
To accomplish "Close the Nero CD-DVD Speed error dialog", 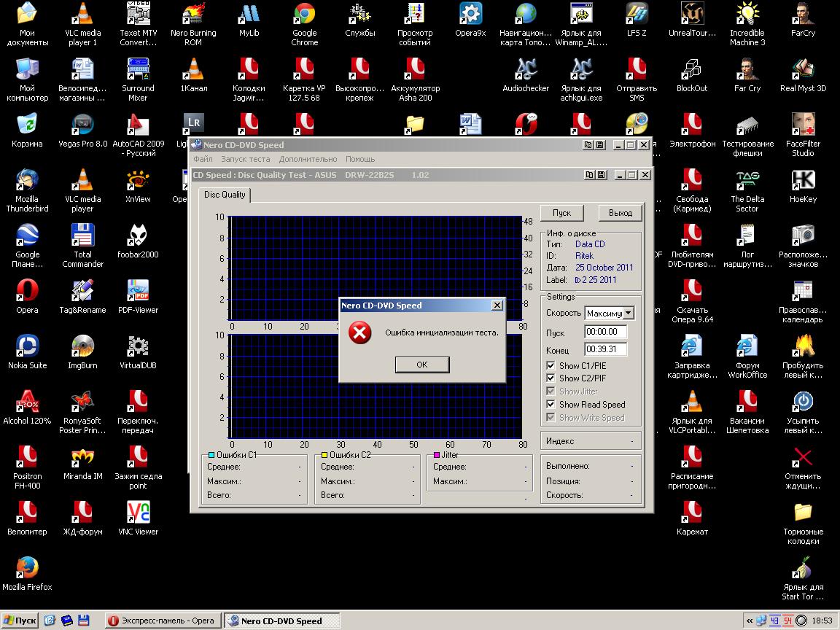I will tap(497, 305).
